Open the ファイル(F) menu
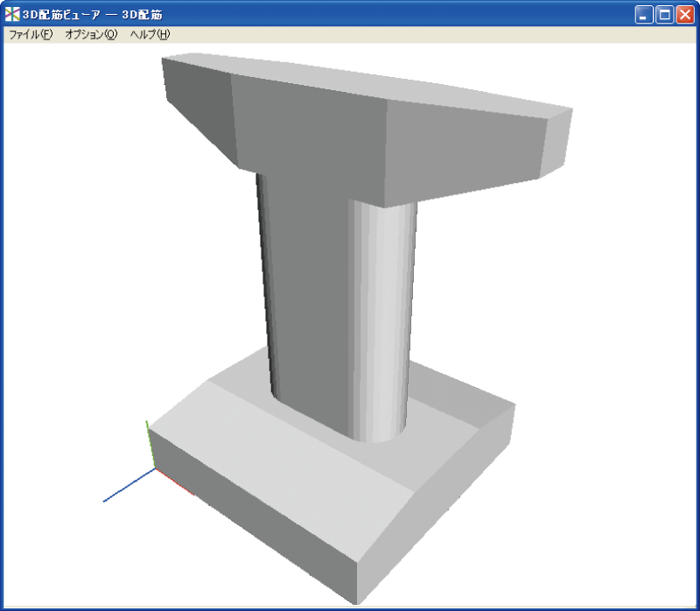This screenshot has width=700, height=611. tap(31, 34)
